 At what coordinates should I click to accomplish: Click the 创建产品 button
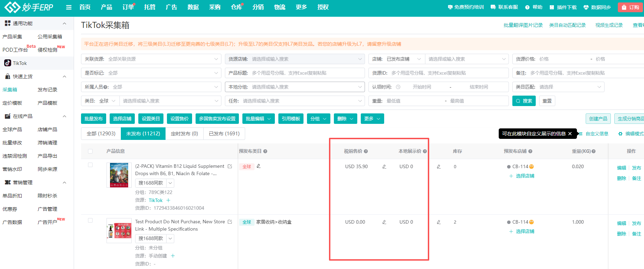pos(598,119)
